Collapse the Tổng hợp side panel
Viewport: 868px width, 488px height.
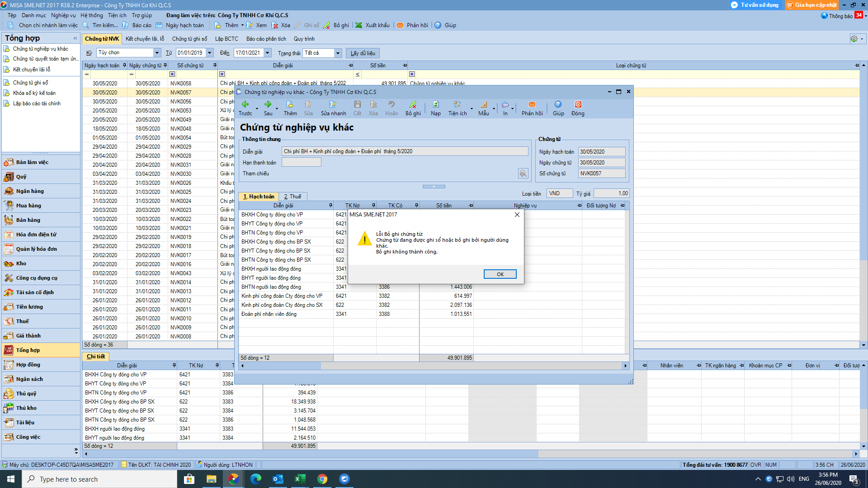(75, 38)
